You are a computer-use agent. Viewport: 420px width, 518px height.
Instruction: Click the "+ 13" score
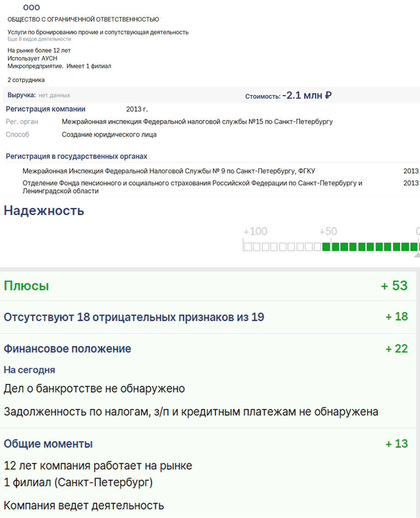point(397,444)
